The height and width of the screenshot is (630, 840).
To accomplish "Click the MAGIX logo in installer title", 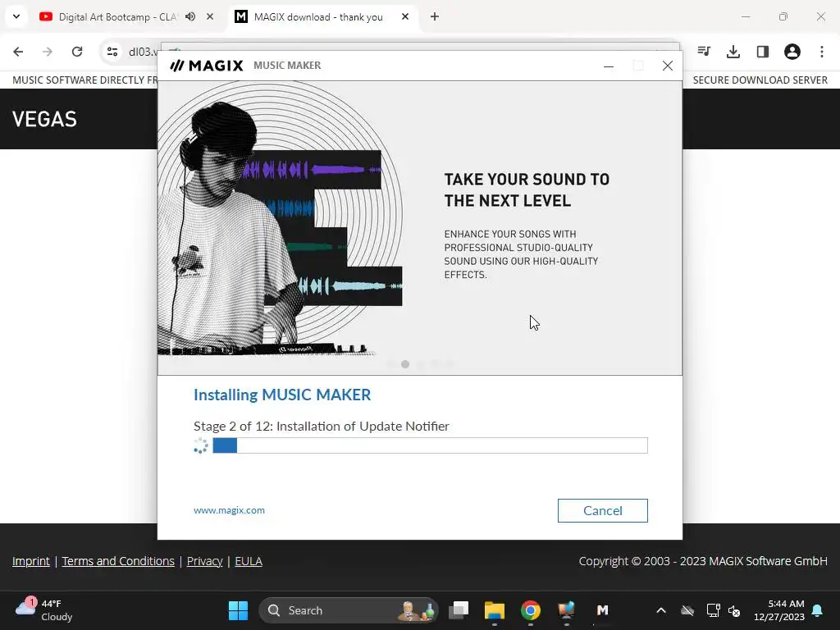I will [x=206, y=66].
